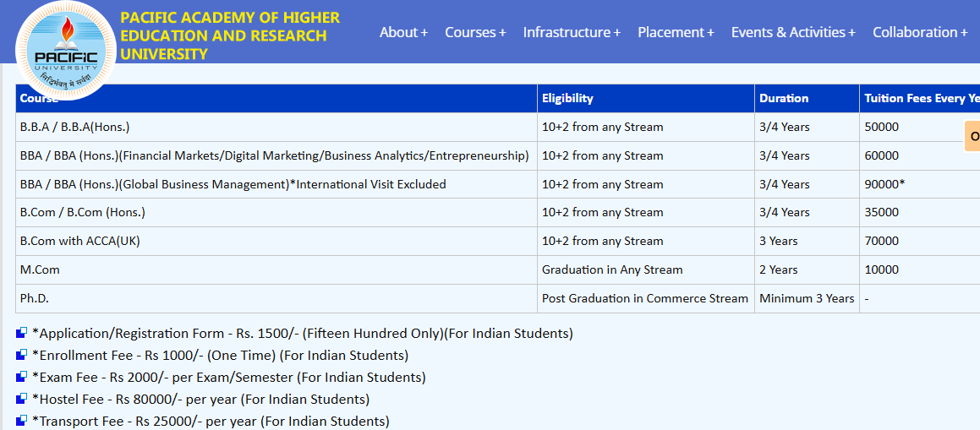Select the Exam Fee Rs 2000 text
Viewport: 980px width, 430px height.
click(229, 377)
